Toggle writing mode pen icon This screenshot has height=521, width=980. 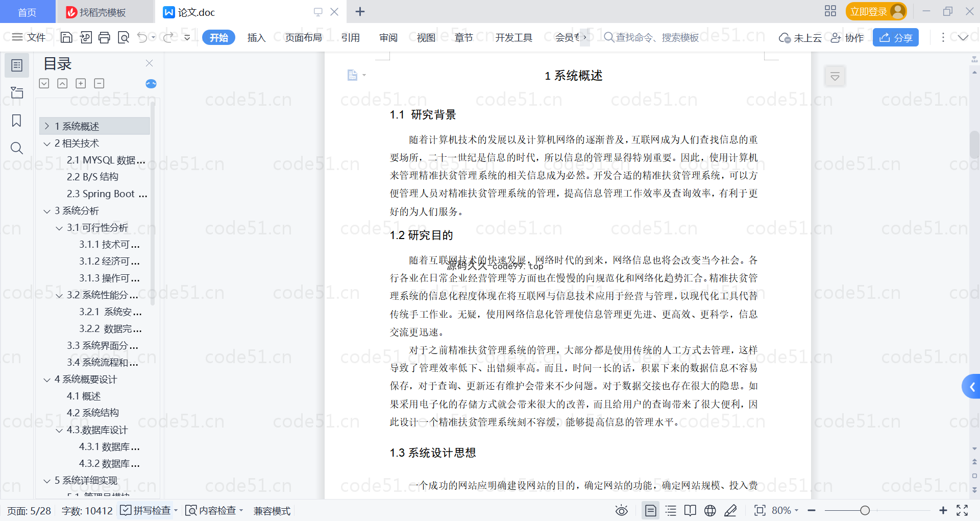[x=730, y=510]
